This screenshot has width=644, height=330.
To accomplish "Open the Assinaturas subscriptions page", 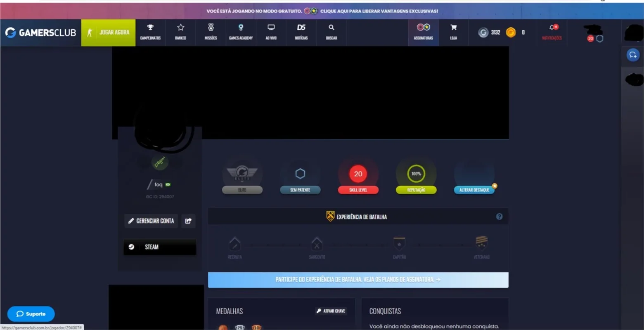I will [x=423, y=33].
